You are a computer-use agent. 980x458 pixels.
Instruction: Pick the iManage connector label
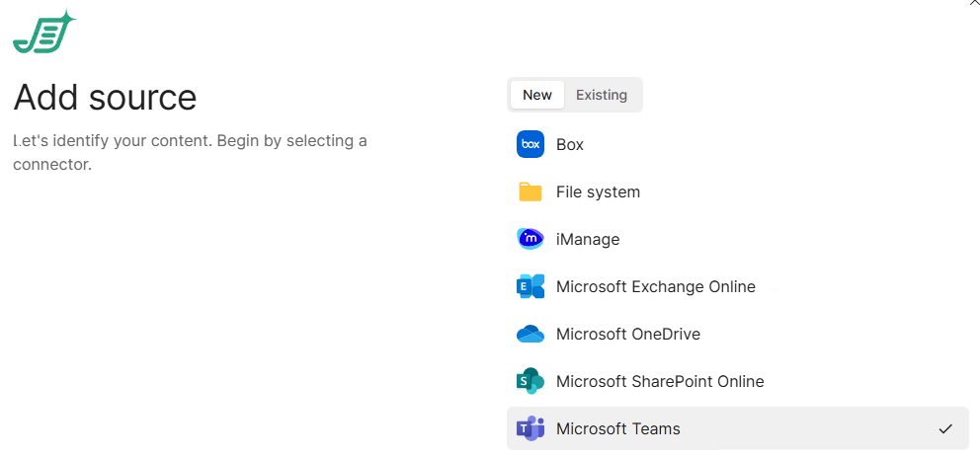tap(588, 239)
